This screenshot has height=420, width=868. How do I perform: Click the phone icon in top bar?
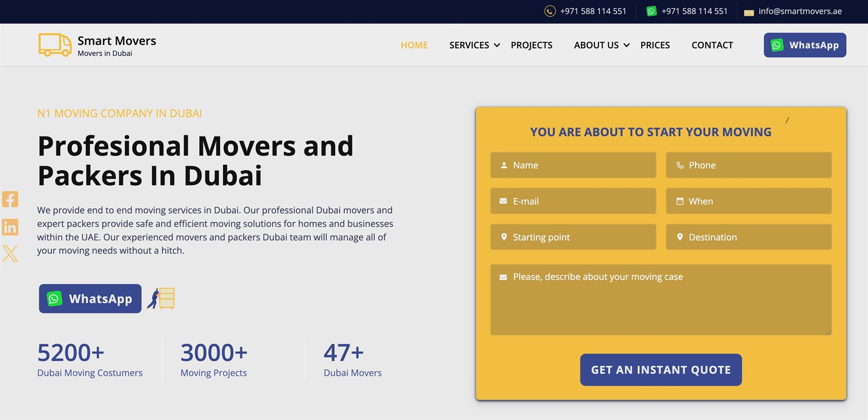point(550,11)
